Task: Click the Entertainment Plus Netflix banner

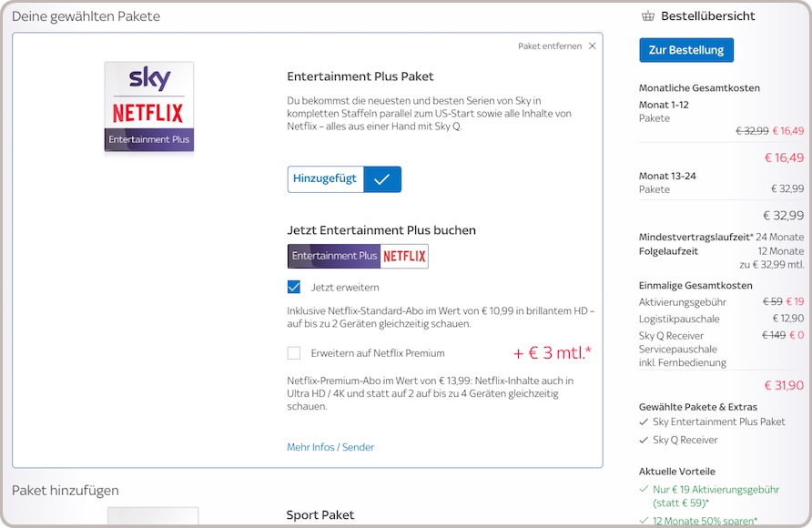Action: (358, 256)
